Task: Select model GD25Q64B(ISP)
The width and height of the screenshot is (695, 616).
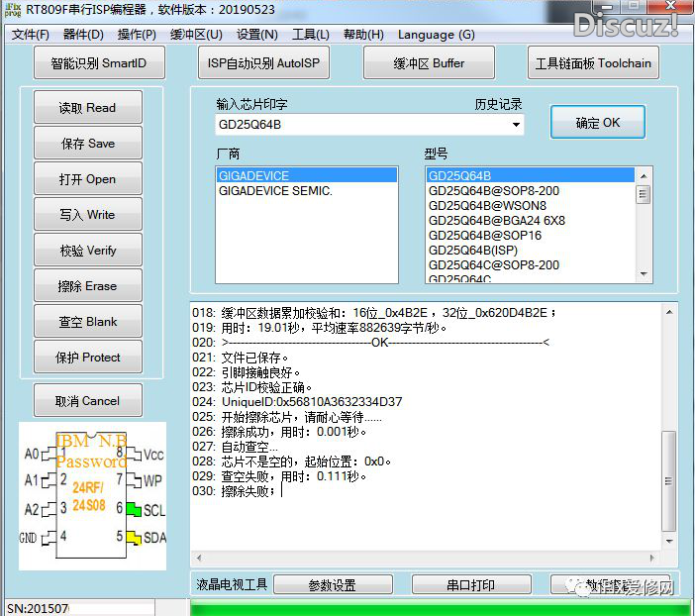Action: [x=530, y=251]
